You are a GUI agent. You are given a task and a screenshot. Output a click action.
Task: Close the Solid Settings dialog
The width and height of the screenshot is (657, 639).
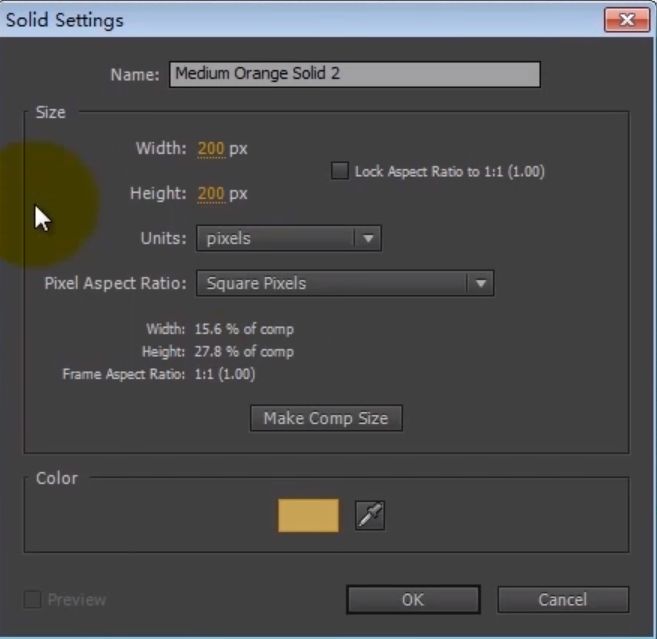click(x=627, y=20)
